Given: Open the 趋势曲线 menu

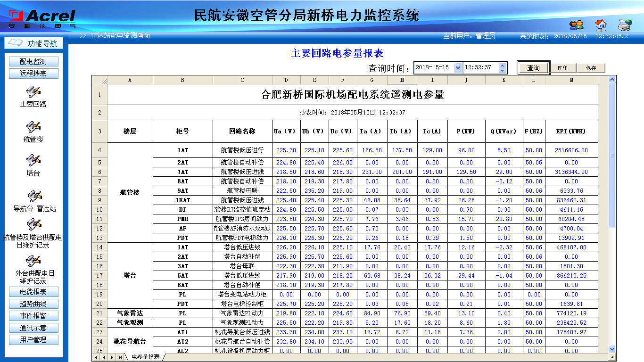Looking at the screenshot, I should point(33,304).
